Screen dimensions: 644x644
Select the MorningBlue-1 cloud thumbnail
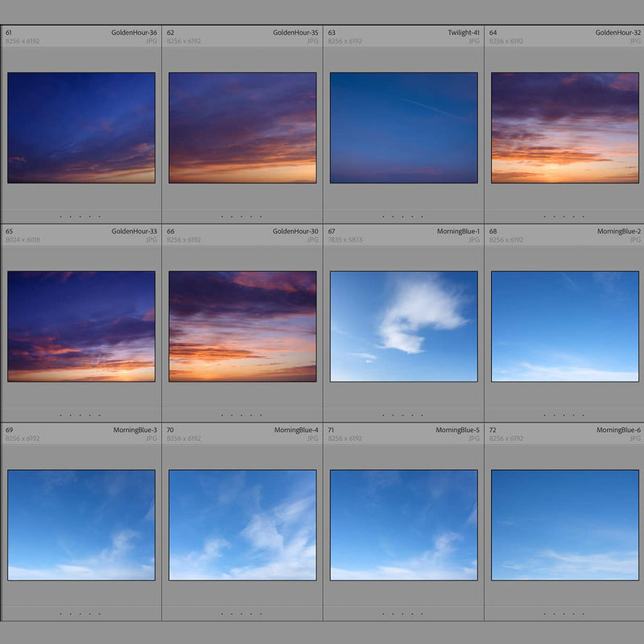point(403,326)
